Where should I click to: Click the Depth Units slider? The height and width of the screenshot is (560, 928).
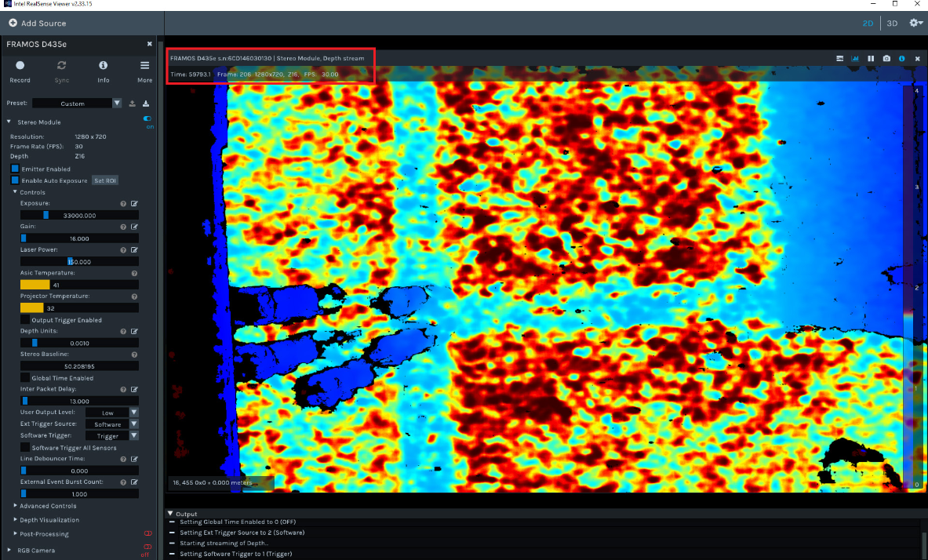point(79,343)
